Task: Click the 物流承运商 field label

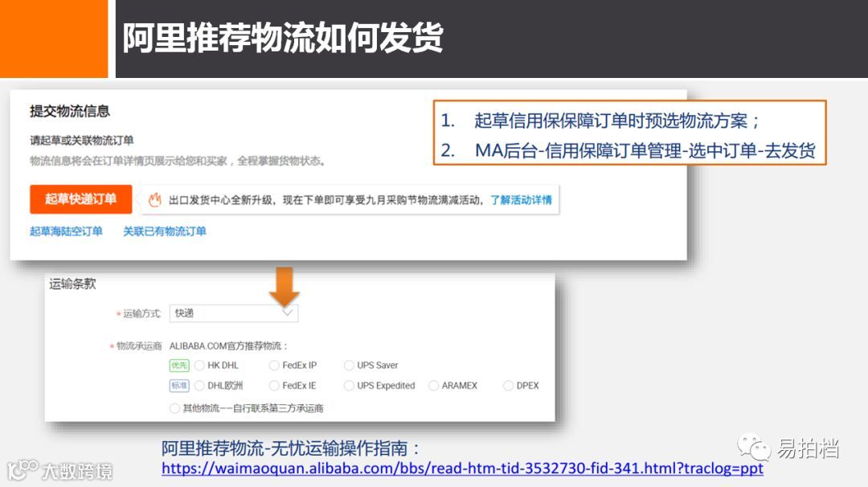Action: click(139, 346)
